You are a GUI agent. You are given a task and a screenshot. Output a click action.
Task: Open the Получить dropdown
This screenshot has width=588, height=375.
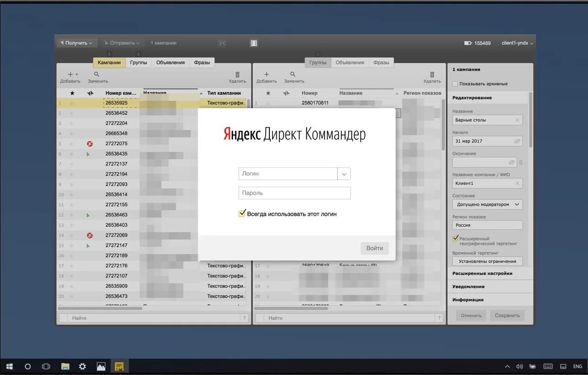76,43
